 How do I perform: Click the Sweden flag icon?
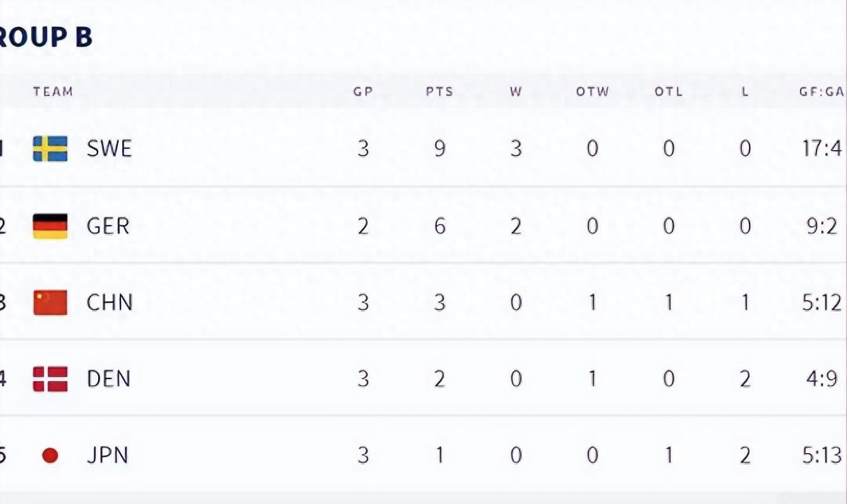point(50,149)
